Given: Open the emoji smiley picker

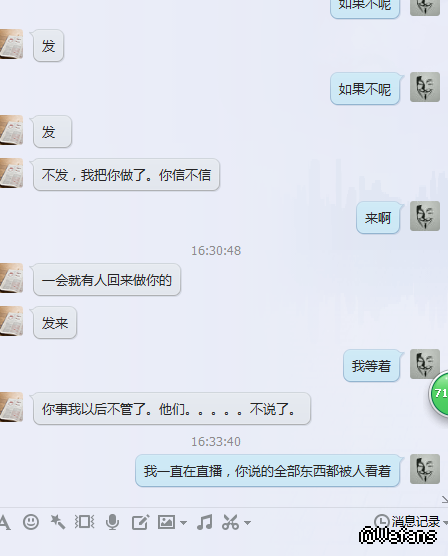Looking at the screenshot, I should [31, 522].
